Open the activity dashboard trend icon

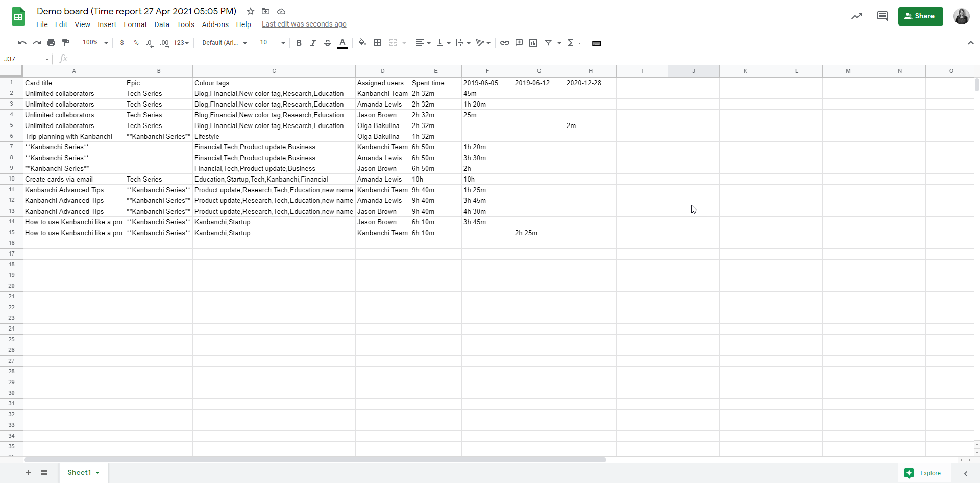coord(856,16)
